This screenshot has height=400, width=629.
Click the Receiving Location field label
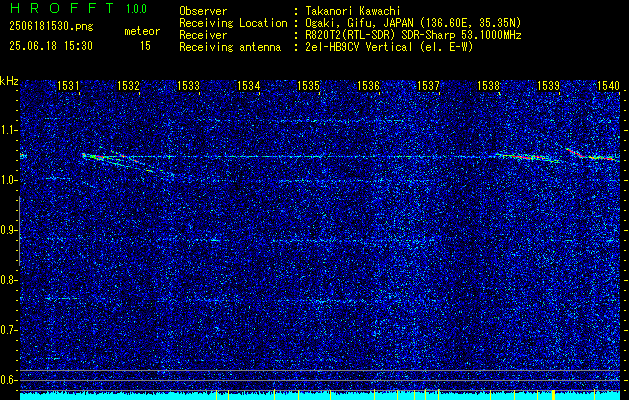click(233, 23)
